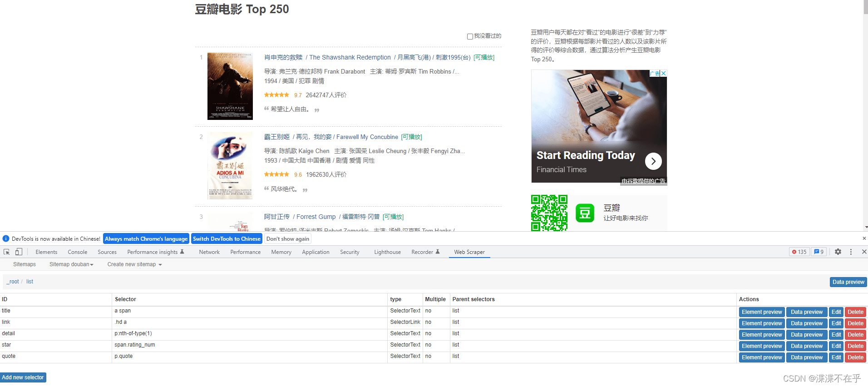Click the Douban QR code image

tap(549, 213)
